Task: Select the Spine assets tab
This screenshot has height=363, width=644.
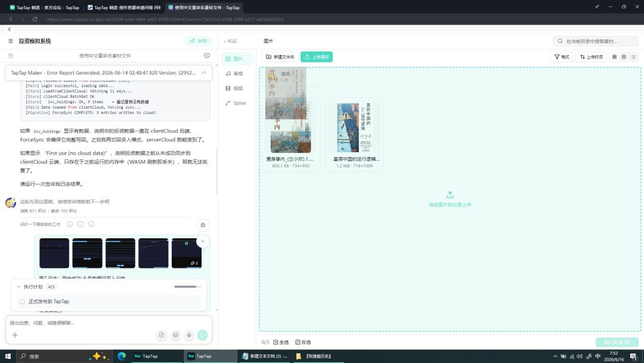Action: (x=236, y=103)
